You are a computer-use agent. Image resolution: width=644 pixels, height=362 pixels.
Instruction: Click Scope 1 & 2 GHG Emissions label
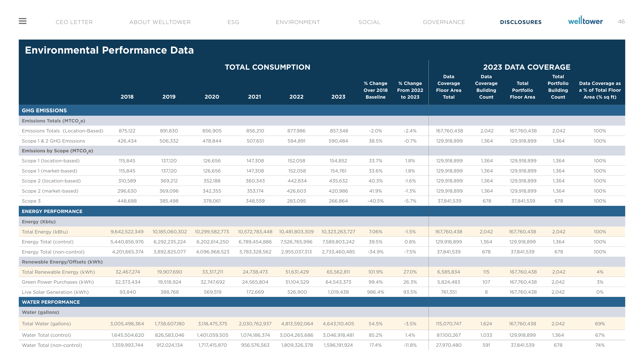pos(53,141)
